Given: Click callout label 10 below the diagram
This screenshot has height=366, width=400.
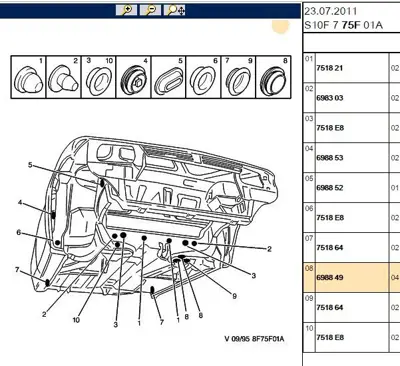Looking at the screenshot, I should (76, 320).
